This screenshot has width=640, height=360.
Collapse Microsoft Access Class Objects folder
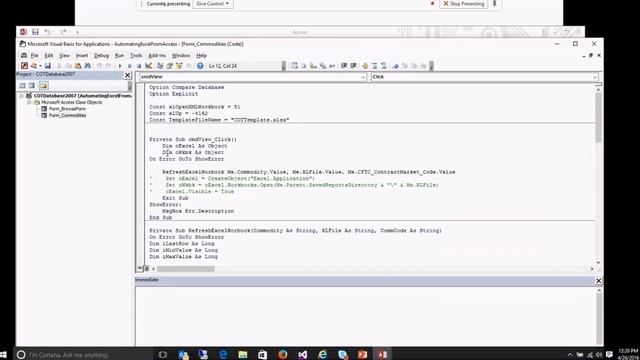click(x=29, y=102)
